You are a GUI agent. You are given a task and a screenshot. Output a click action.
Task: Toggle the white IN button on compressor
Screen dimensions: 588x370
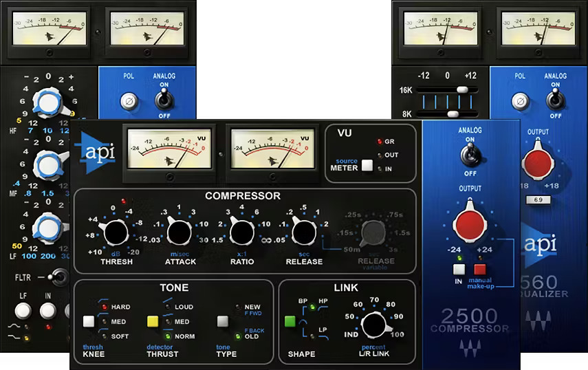458,270
